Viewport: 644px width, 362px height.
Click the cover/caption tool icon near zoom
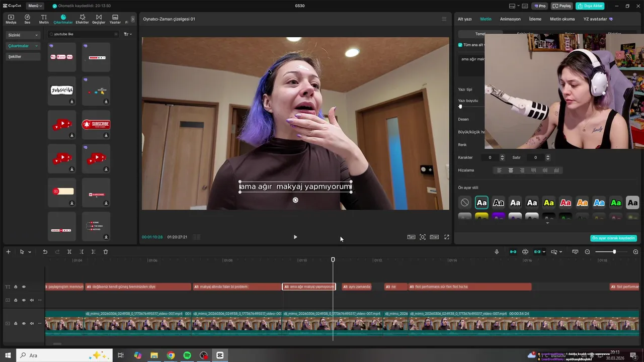pos(575,251)
